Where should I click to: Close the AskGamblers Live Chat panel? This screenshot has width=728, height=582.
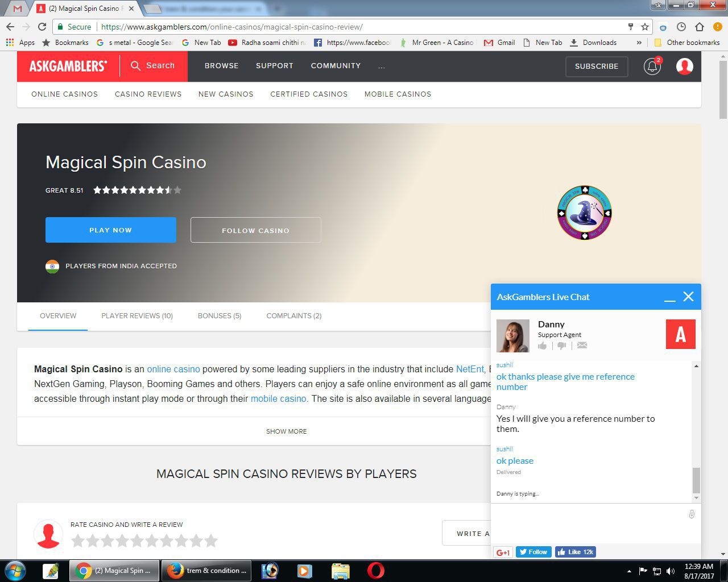pyautogui.click(x=688, y=297)
